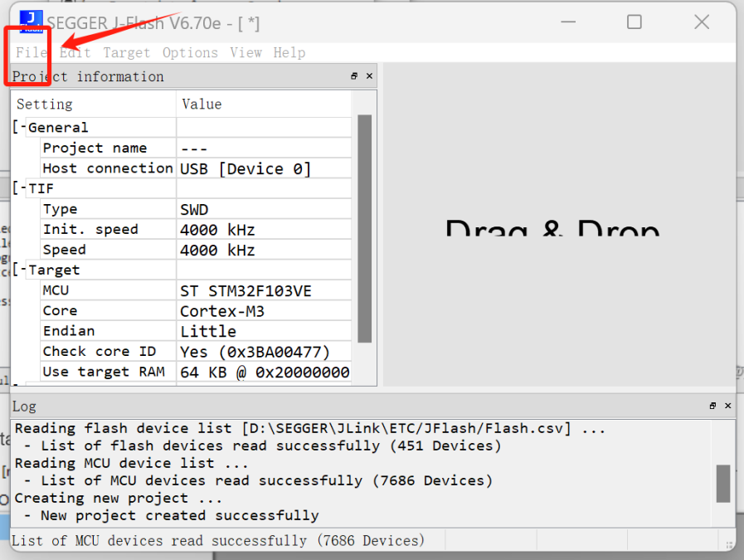This screenshot has width=744, height=560.
Task: Close the Project information panel
Action: coord(370,76)
